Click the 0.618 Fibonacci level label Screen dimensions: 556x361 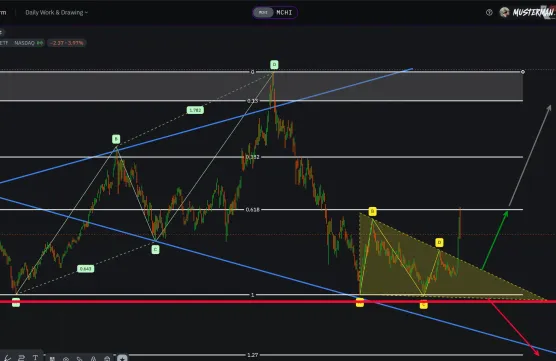(x=252, y=210)
